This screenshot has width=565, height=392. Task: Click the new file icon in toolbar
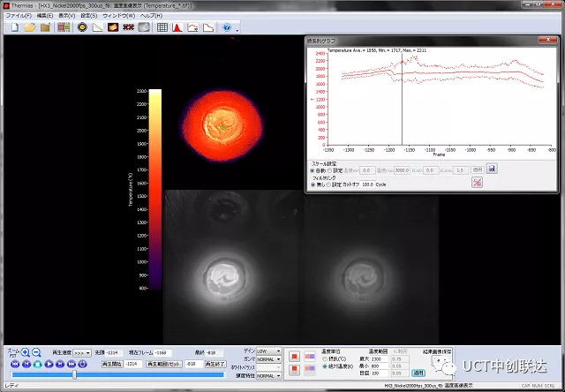[x=13, y=27]
